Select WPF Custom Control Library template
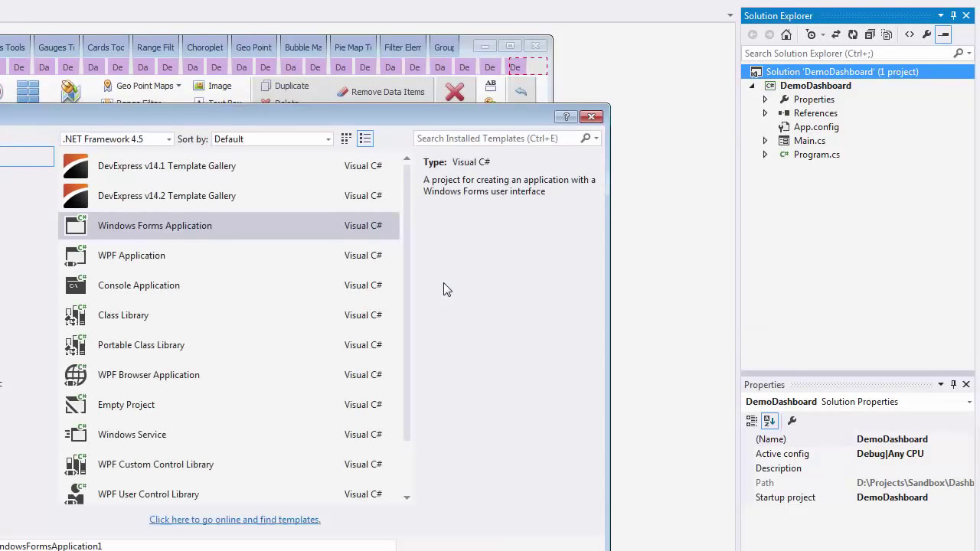The height and width of the screenshot is (551, 980). pyautogui.click(x=229, y=465)
